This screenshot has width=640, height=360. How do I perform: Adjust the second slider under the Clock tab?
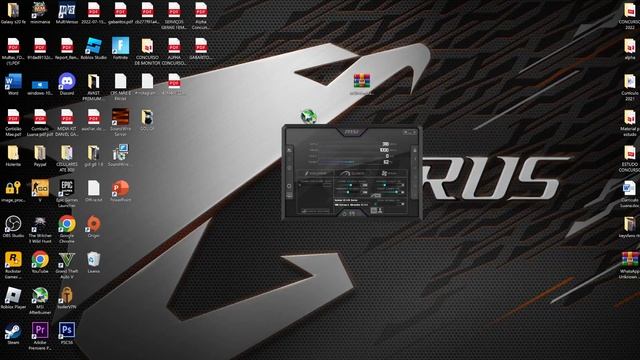coord(348,191)
